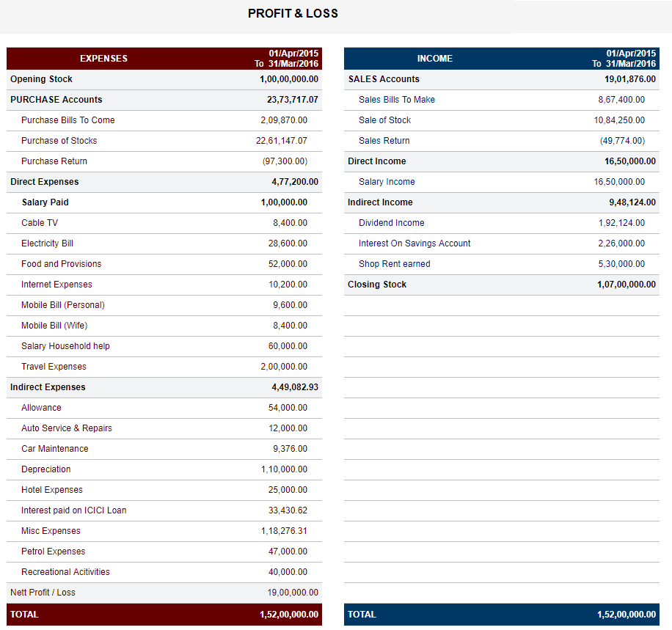Click Travel Expenses row
672x630 pixels.
pyautogui.click(x=54, y=367)
